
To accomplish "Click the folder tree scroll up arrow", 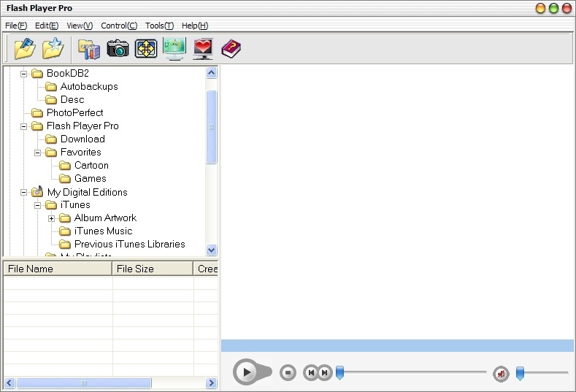I will (211, 73).
